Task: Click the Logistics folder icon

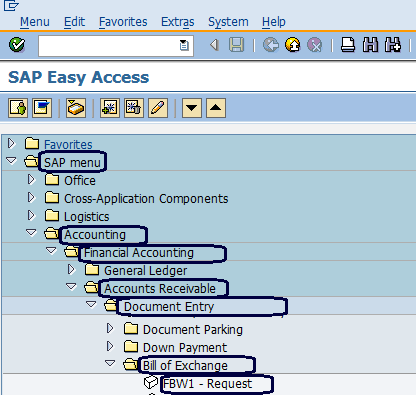Action: (x=52, y=215)
